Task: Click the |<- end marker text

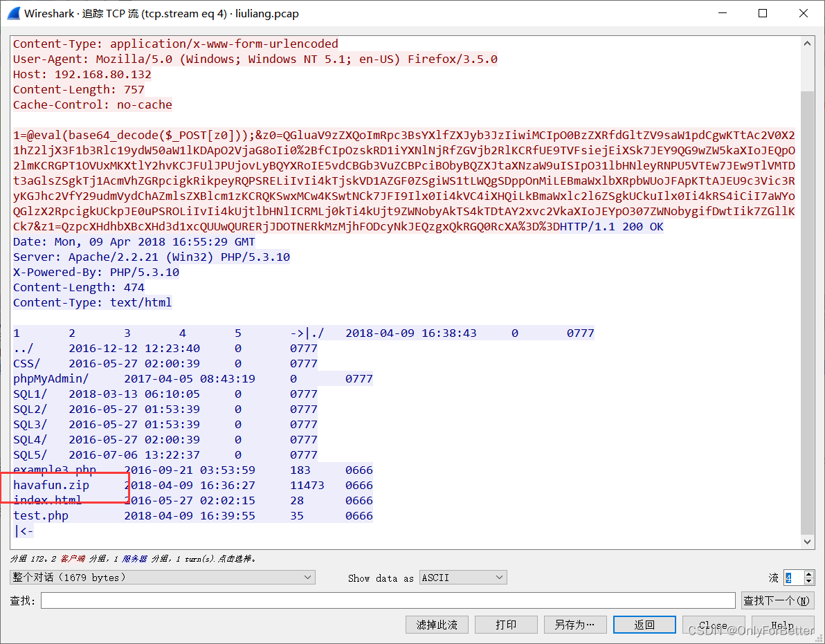Action: (23, 531)
